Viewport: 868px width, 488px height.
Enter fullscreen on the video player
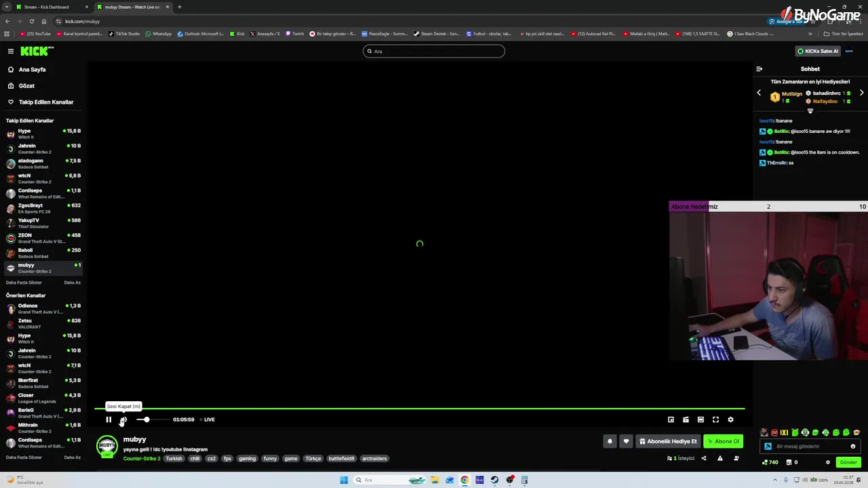(x=715, y=420)
